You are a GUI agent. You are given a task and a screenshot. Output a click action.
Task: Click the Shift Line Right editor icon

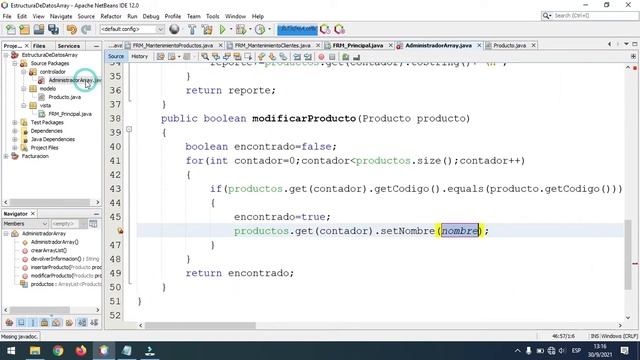click(x=308, y=57)
